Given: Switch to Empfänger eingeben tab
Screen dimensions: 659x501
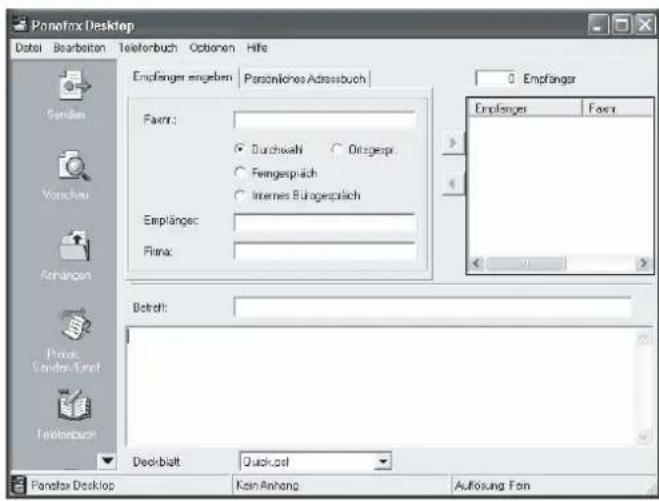Looking at the screenshot, I should tap(182, 77).
